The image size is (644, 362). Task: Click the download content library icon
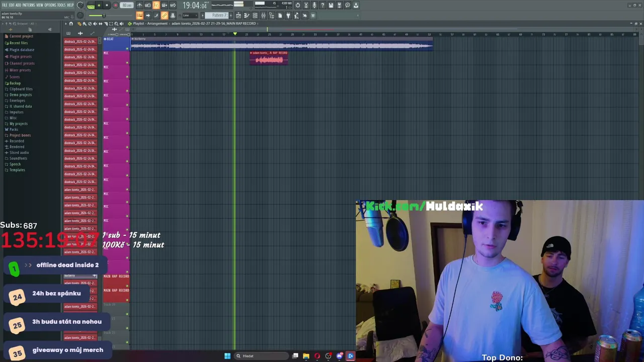[x=356, y=5]
